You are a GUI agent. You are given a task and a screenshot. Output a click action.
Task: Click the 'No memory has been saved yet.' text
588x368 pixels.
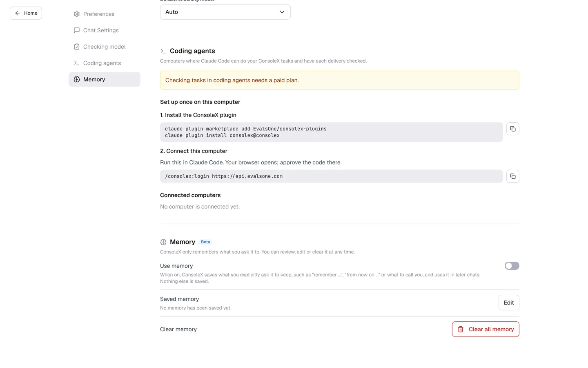click(x=196, y=308)
